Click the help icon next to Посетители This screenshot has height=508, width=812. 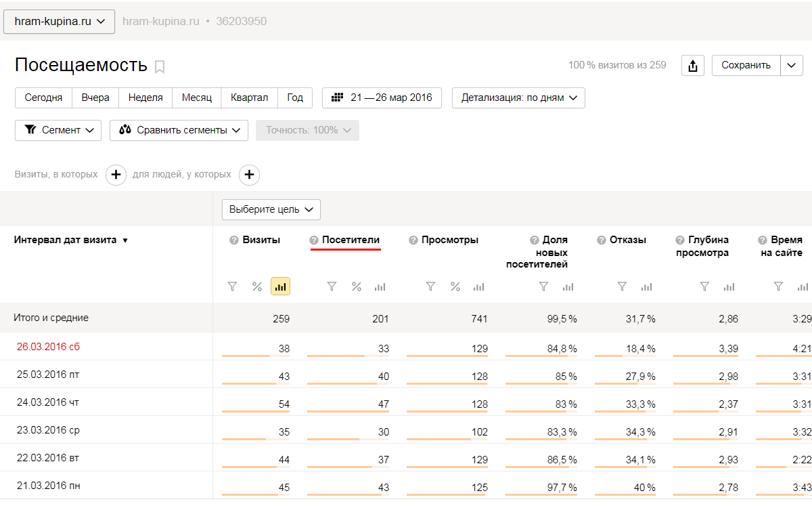(314, 240)
